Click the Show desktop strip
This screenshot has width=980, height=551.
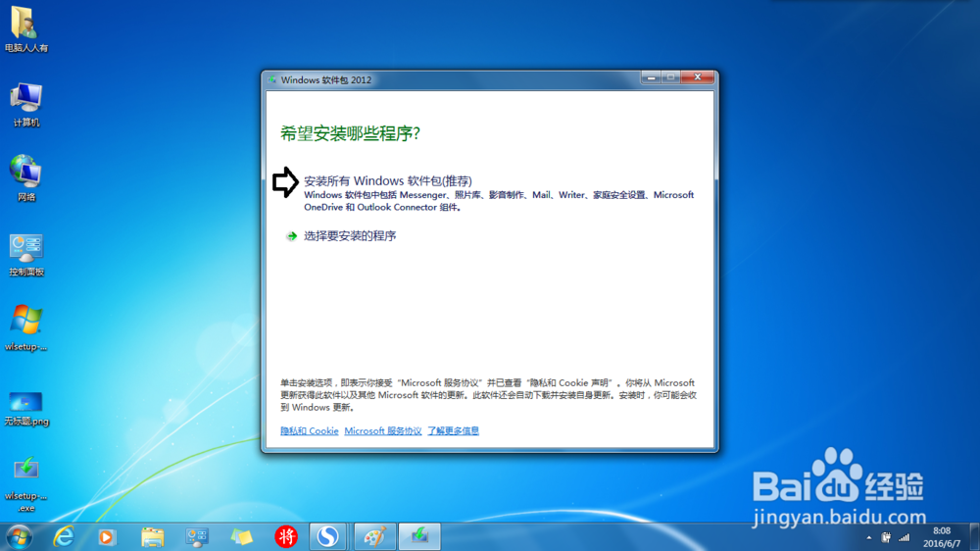click(x=974, y=537)
